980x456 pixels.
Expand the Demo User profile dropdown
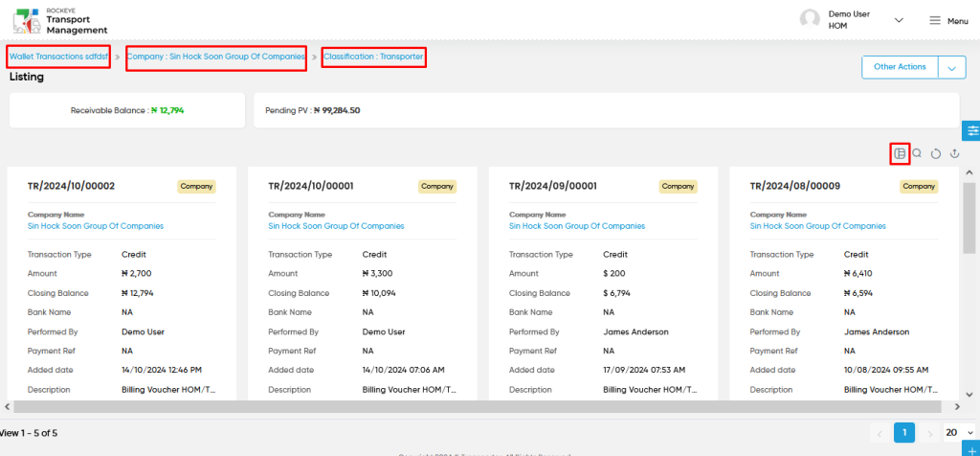coord(899,20)
